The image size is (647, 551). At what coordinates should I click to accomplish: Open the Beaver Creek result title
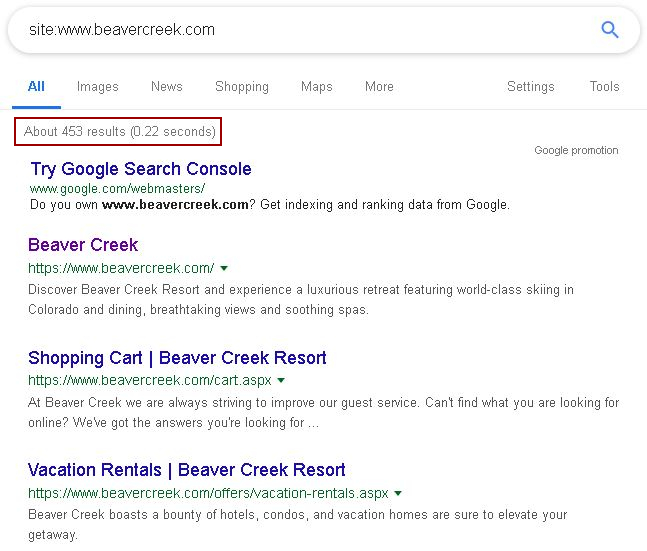[x=83, y=245]
